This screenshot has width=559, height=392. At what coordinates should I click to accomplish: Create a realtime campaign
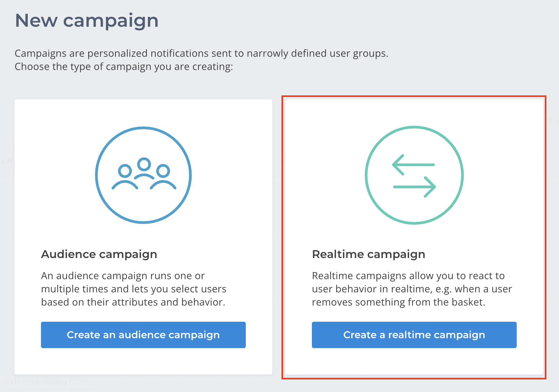pos(414,335)
